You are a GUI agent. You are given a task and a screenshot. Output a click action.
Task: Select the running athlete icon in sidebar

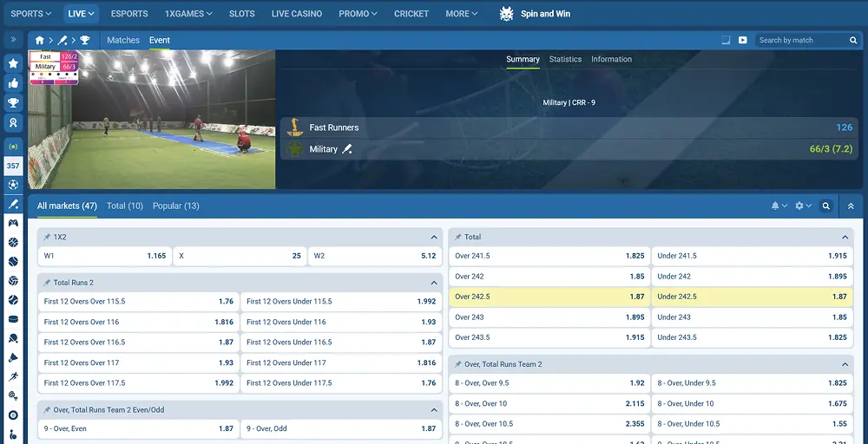(x=13, y=376)
